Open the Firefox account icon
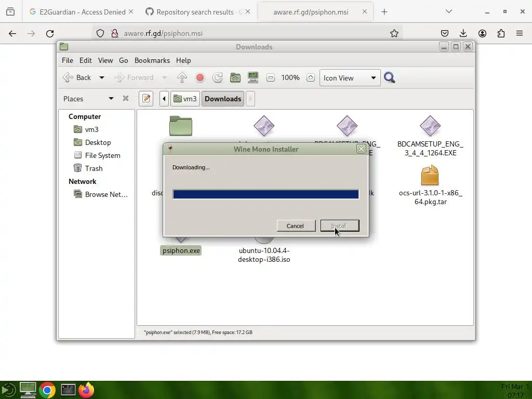The height and width of the screenshot is (399, 532). (x=482, y=33)
